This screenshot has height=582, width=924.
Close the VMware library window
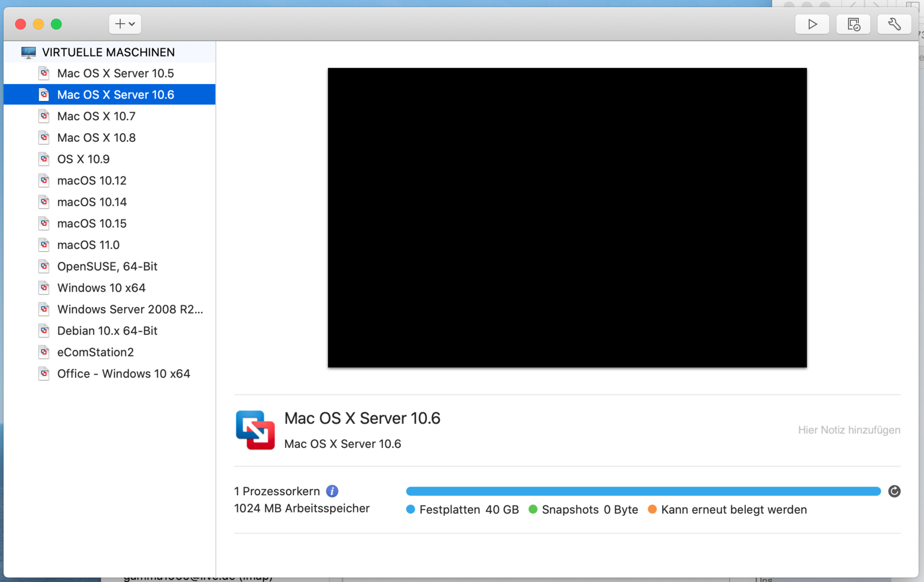pos(20,24)
